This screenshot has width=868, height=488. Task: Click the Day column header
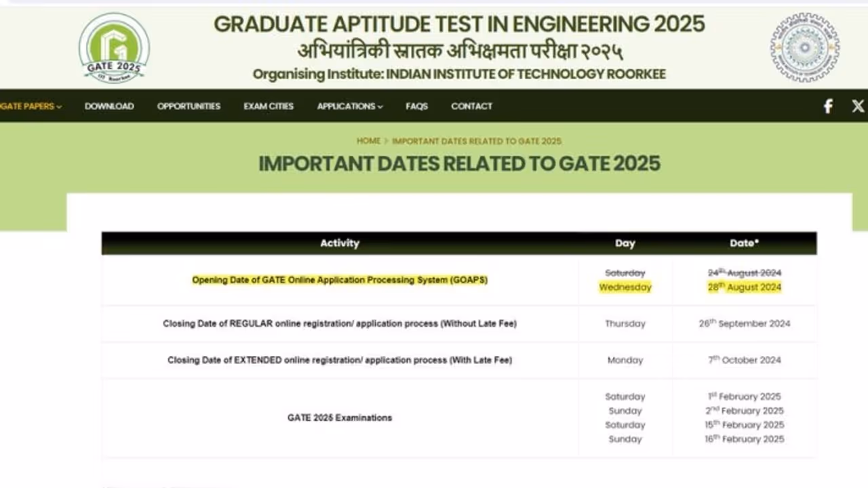coord(625,243)
